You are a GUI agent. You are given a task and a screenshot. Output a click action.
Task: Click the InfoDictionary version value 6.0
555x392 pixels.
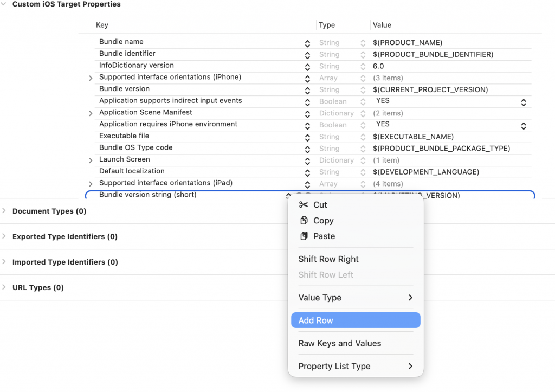378,66
